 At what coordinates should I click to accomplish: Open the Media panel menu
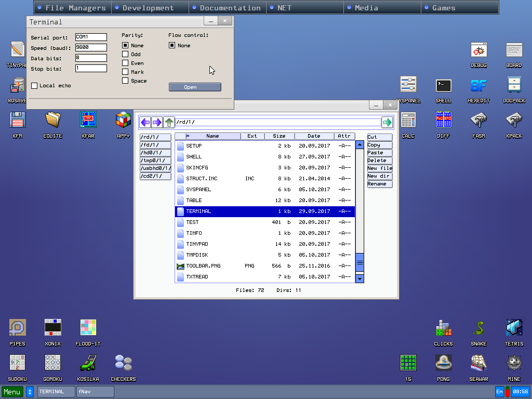[x=366, y=8]
